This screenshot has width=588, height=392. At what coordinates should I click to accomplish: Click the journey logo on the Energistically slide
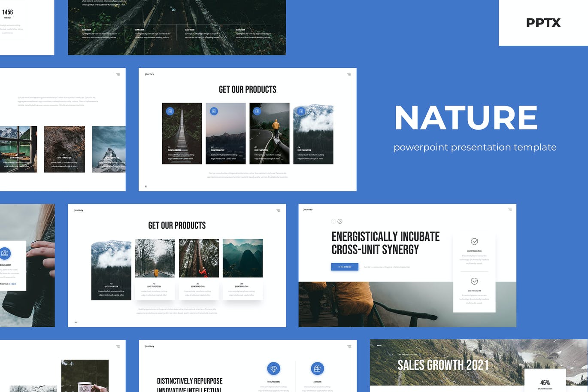pos(308,210)
